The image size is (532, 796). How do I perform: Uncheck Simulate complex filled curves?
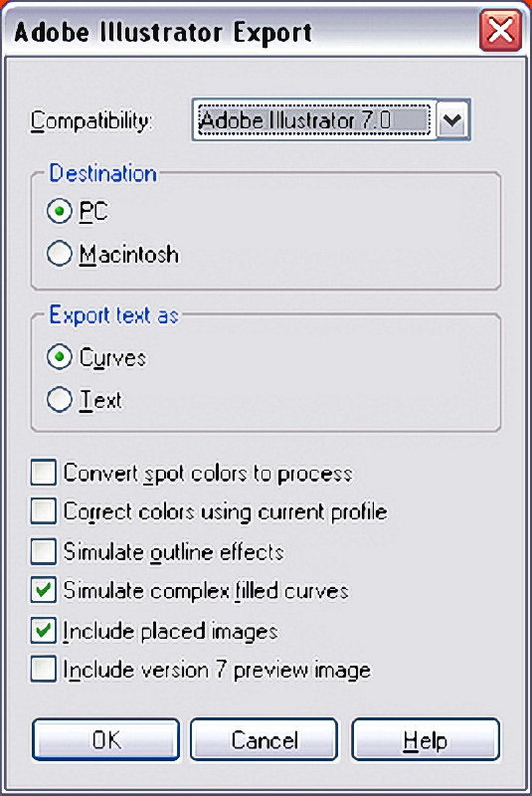pyautogui.click(x=43, y=590)
